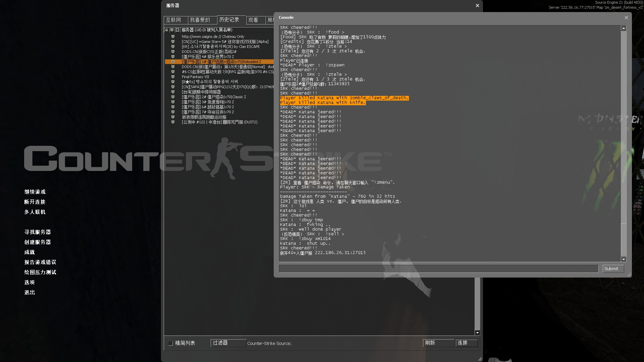Click the password lock column header icon

tap(166, 30)
